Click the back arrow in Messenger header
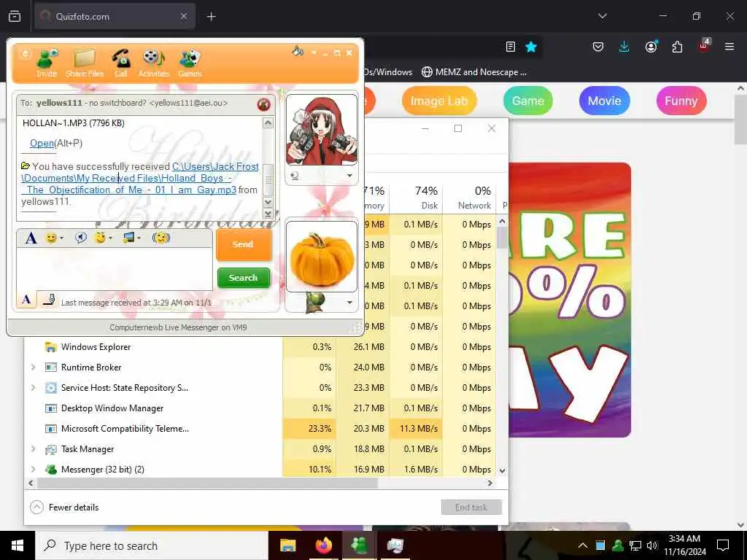Screen dimensions: 747x560 25,54
